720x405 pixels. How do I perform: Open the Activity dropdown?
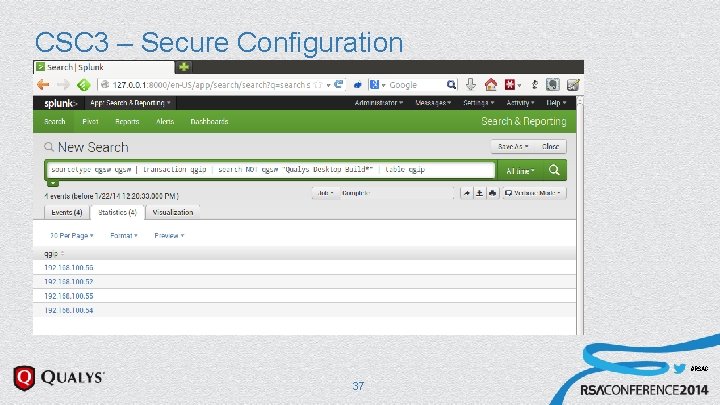[x=520, y=103]
